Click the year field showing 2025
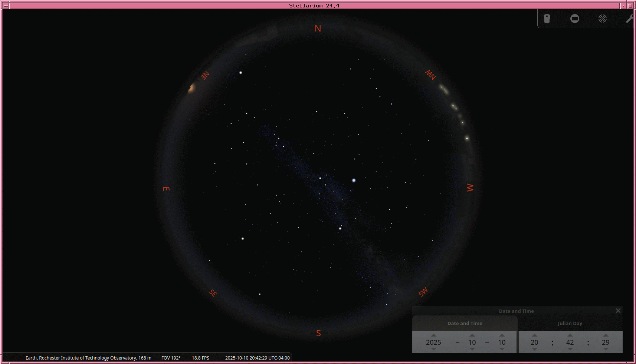 (x=433, y=342)
